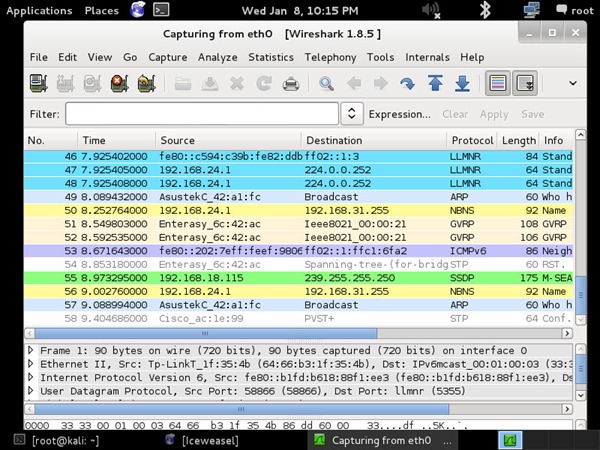The height and width of the screenshot is (450, 600).
Task: Restart the running live capture
Action: click(x=147, y=83)
